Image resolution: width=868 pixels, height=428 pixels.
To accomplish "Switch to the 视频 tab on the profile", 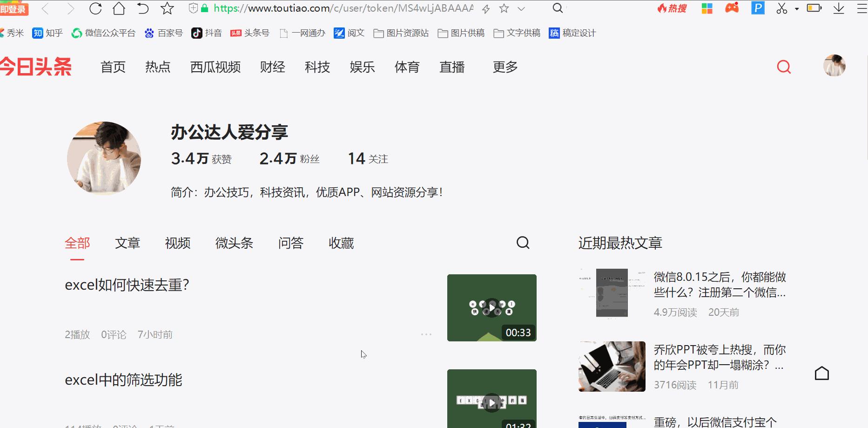I will click(177, 243).
